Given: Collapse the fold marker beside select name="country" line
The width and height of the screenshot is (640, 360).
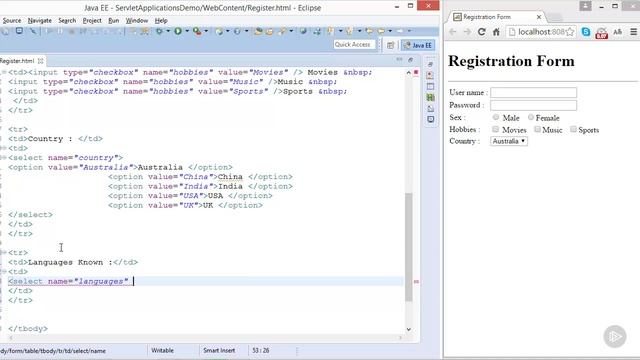Looking at the screenshot, I should tap(3, 158).
